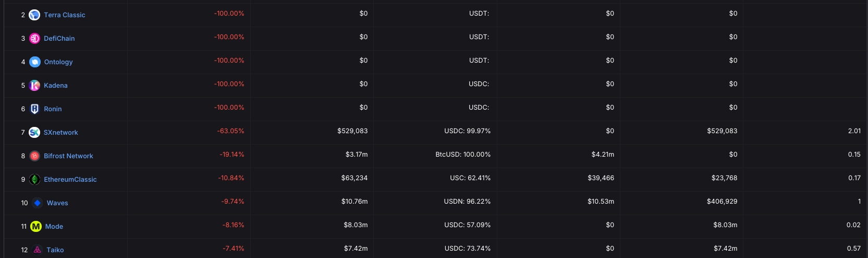Click the Waves blue diamond icon
The width and height of the screenshot is (868, 258).
38,203
